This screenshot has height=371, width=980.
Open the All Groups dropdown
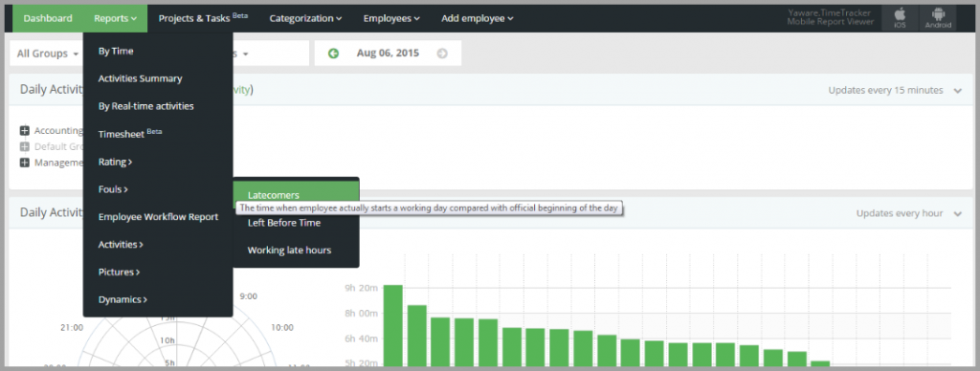(x=48, y=54)
